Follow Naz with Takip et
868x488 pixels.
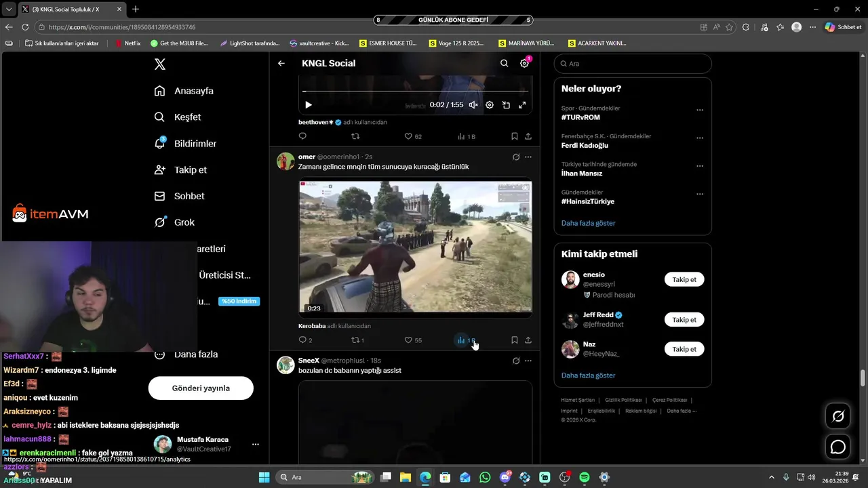point(684,349)
